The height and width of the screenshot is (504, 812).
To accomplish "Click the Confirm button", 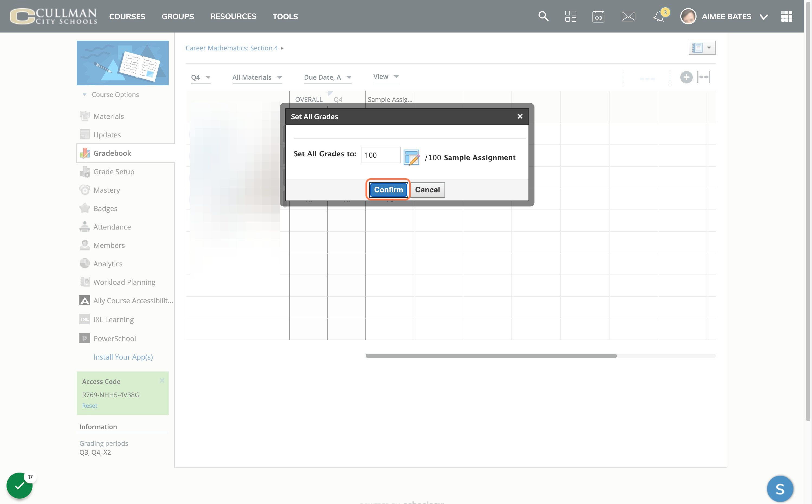I will (388, 190).
